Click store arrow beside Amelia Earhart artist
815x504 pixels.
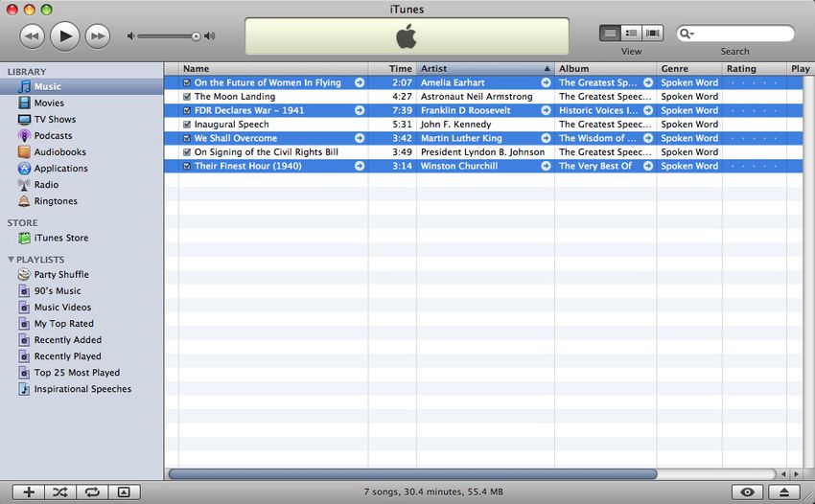coord(546,82)
